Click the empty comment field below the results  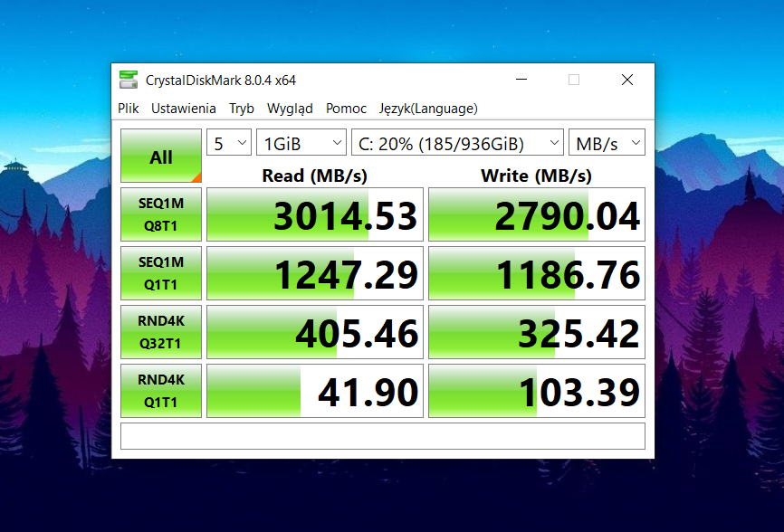click(383, 436)
